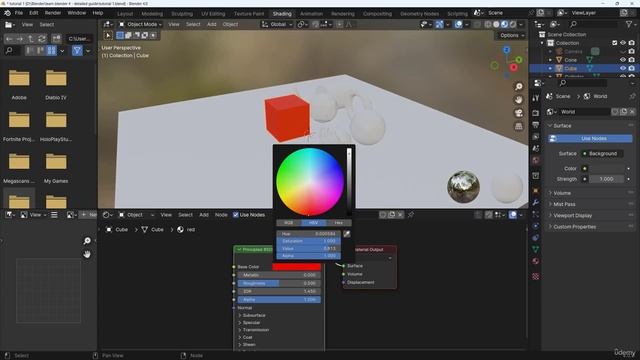
Task: Switch to the Layout workspace tab
Action: (125, 14)
